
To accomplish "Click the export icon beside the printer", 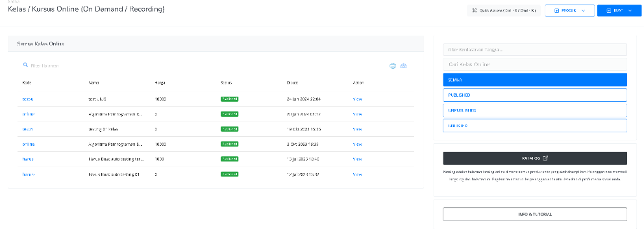I will pyautogui.click(x=404, y=66).
